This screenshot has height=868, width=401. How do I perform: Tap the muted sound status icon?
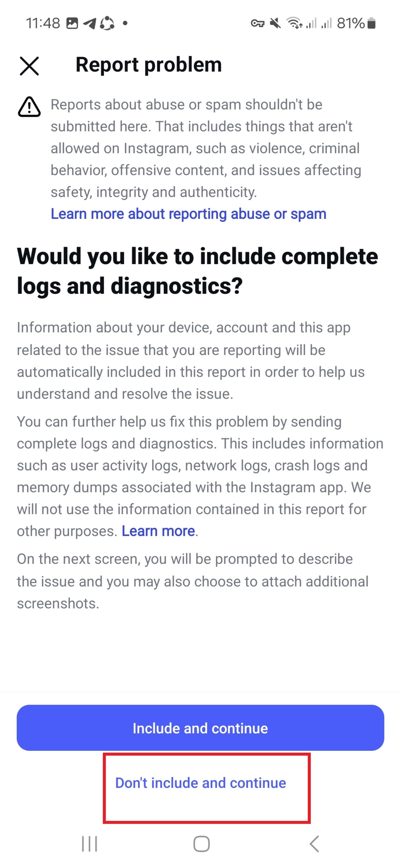point(275,23)
